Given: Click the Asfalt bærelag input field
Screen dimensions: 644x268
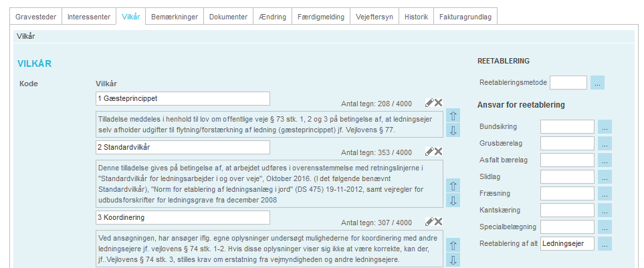Looking at the screenshot, I should [567, 160].
